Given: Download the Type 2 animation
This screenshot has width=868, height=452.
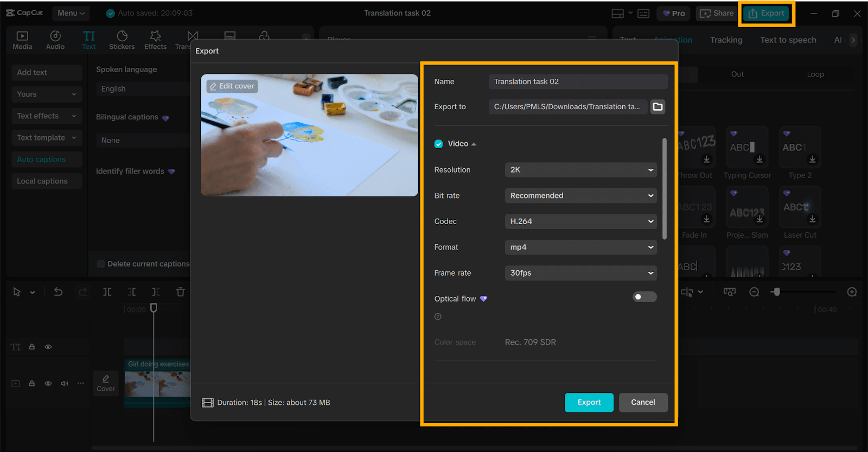Looking at the screenshot, I should (812, 160).
